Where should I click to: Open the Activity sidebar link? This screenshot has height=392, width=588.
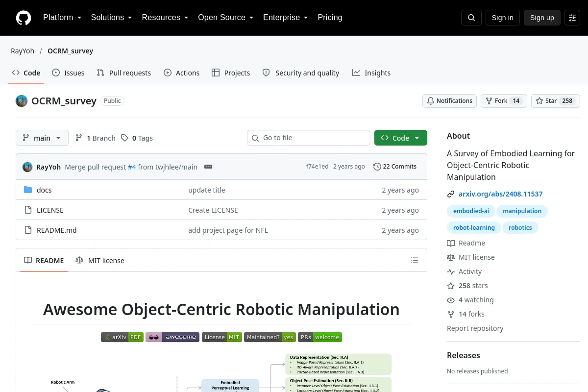click(x=465, y=271)
